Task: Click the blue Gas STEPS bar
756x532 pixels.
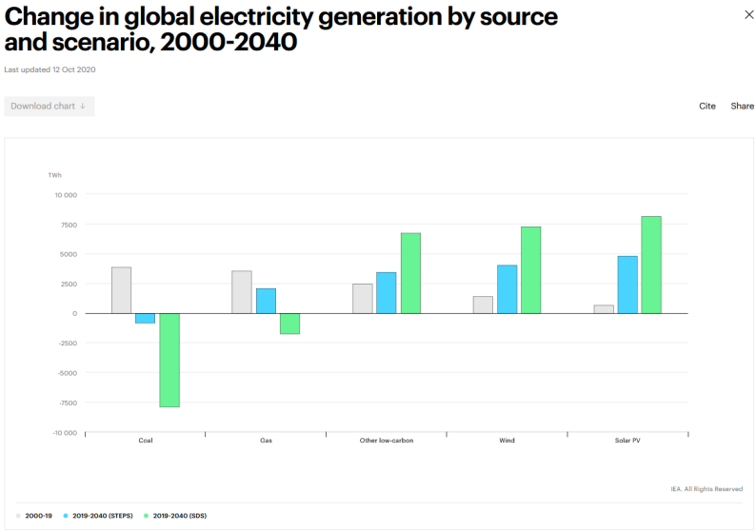Action: pyautogui.click(x=266, y=301)
